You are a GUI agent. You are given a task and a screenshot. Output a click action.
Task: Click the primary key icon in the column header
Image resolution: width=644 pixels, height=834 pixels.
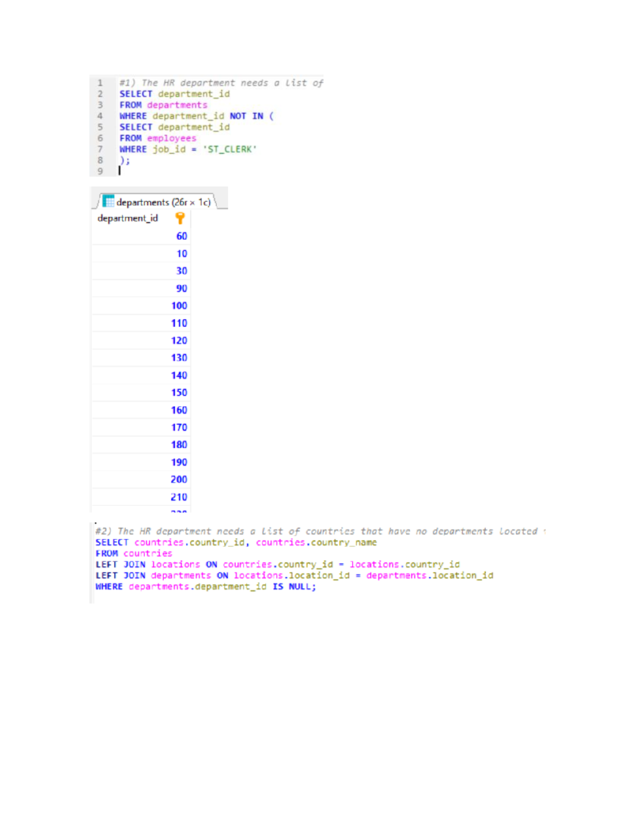[x=180, y=218]
